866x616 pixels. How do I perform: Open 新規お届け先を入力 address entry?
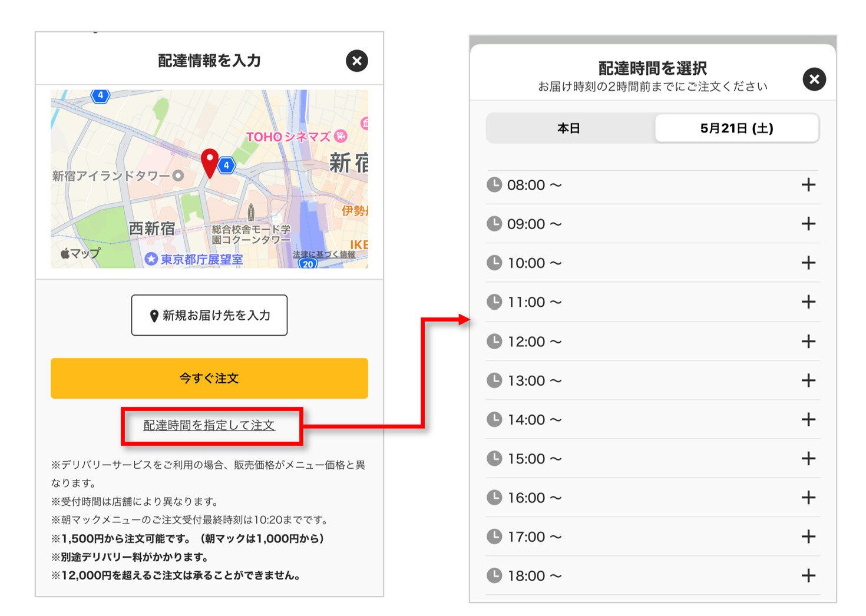pos(209,316)
